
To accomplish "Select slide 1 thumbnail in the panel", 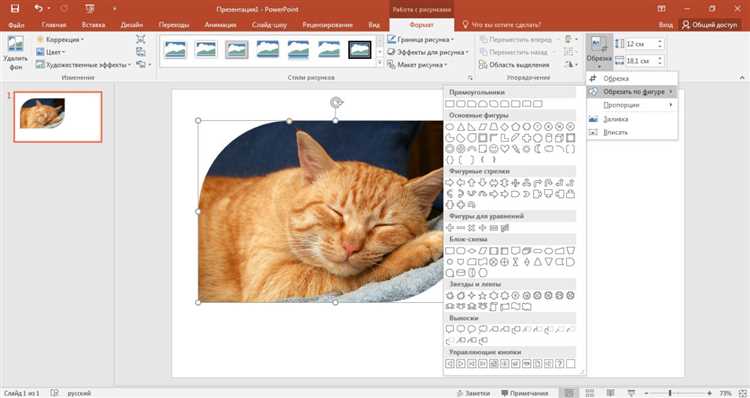I will 58,117.
